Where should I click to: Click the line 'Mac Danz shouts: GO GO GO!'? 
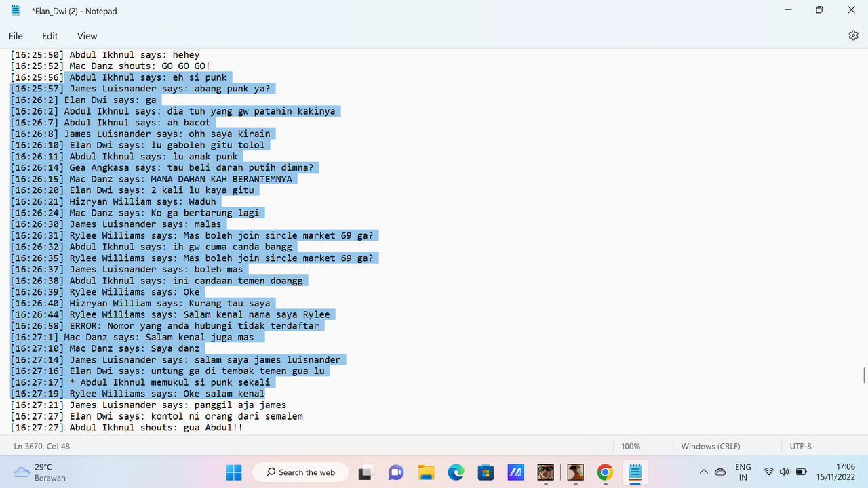(111, 66)
